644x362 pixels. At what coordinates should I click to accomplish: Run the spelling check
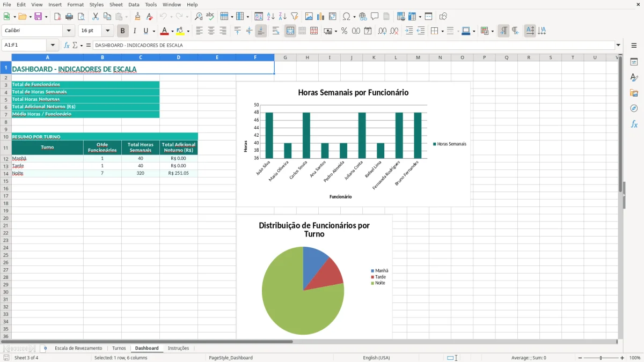(x=210, y=17)
